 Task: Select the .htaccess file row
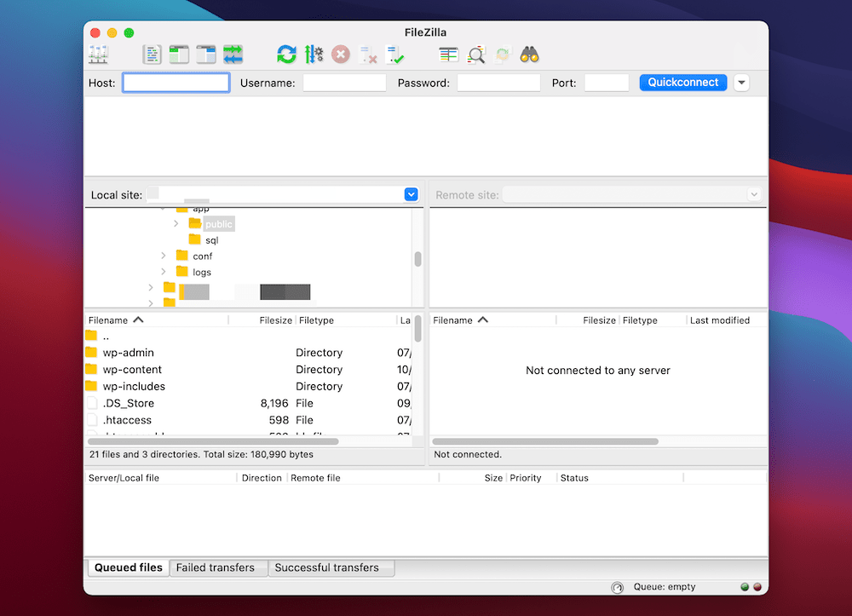coord(249,420)
